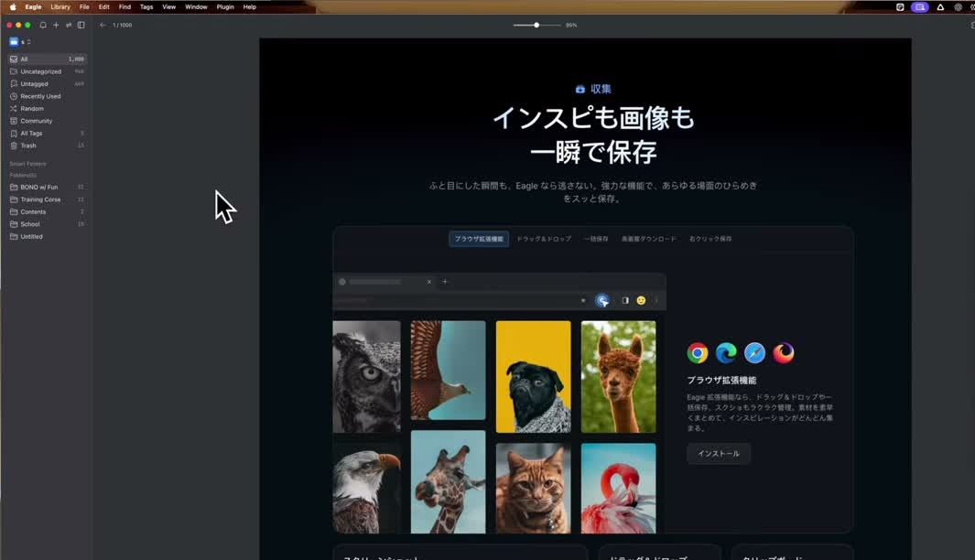Click the black pug on yellow thumbnail

(534, 377)
